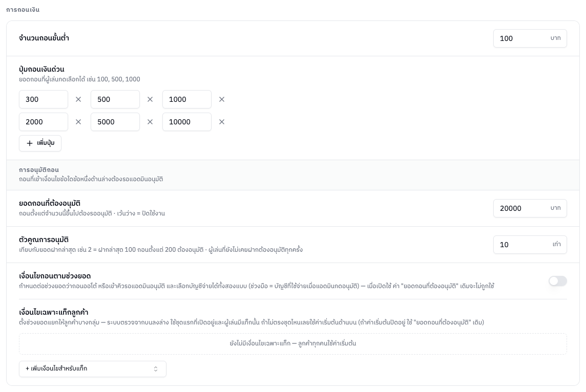Screen dimensions: 586x392
Task: Click the จำนวนถอนขั้นต่ำ label
Action: point(44,38)
